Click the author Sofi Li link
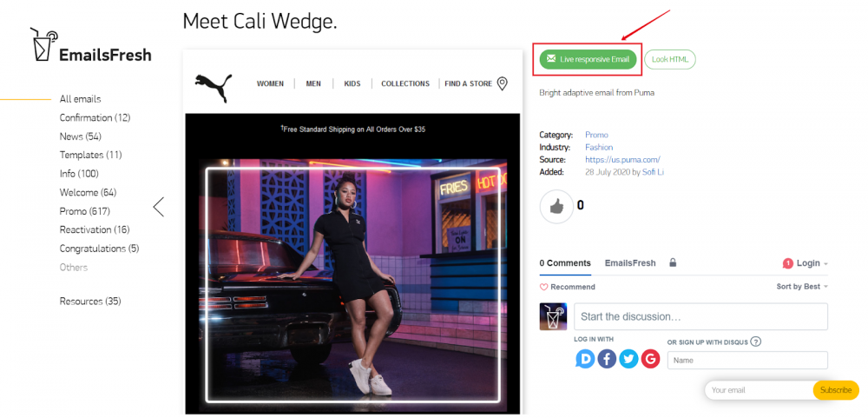This screenshot has width=868, height=418. pos(653,172)
